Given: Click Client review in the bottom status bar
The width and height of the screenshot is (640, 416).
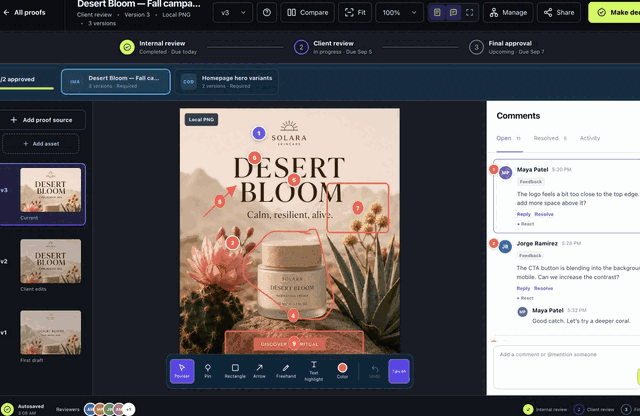Looking at the screenshot, I should pos(594,409).
